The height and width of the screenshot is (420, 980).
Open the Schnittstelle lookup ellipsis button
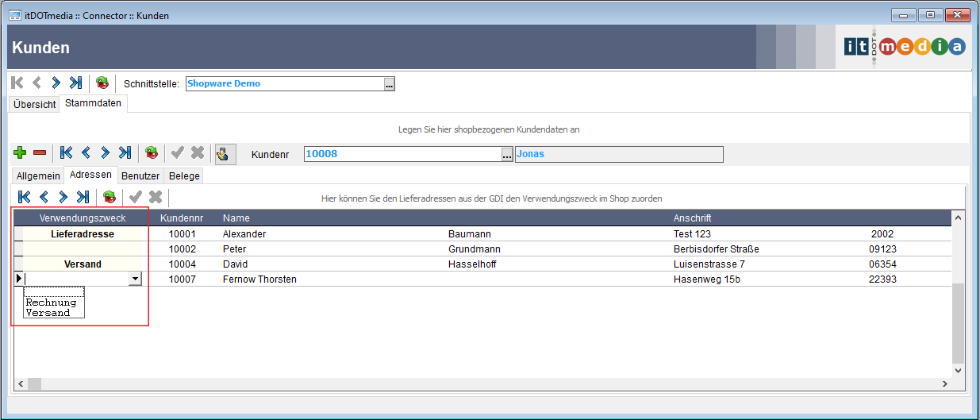pos(389,84)
